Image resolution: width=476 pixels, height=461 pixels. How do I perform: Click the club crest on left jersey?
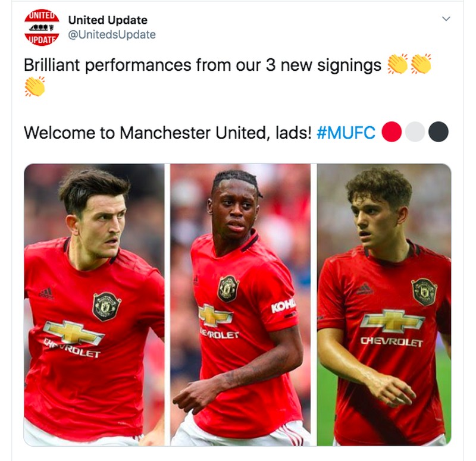[107, 306]
